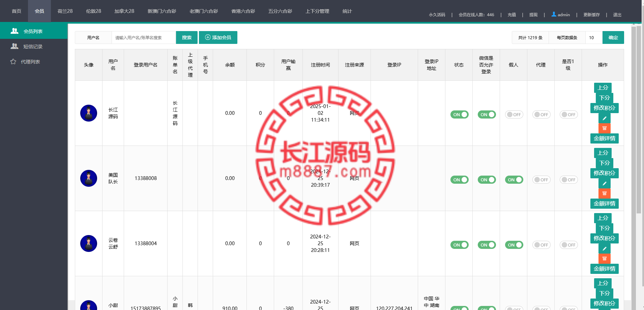Open 短信记录 in the sidebar
The image size is (644, 310).
point(34,47)
